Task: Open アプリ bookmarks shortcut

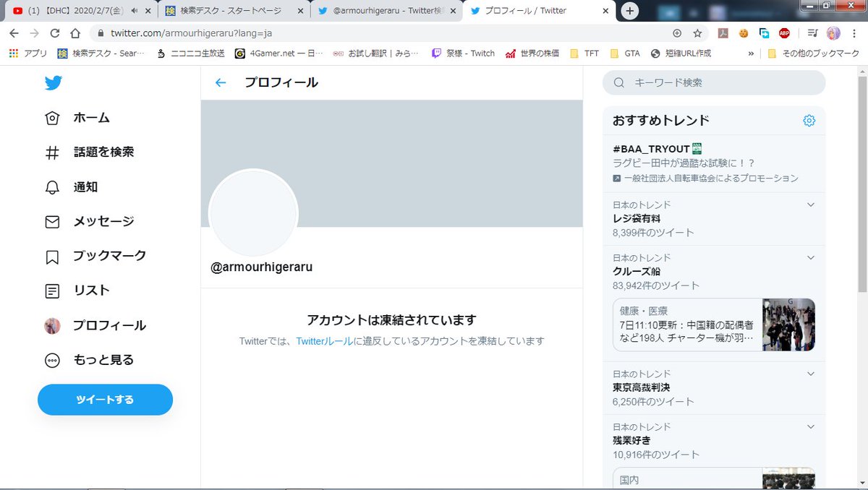Action: pos(28,53)
